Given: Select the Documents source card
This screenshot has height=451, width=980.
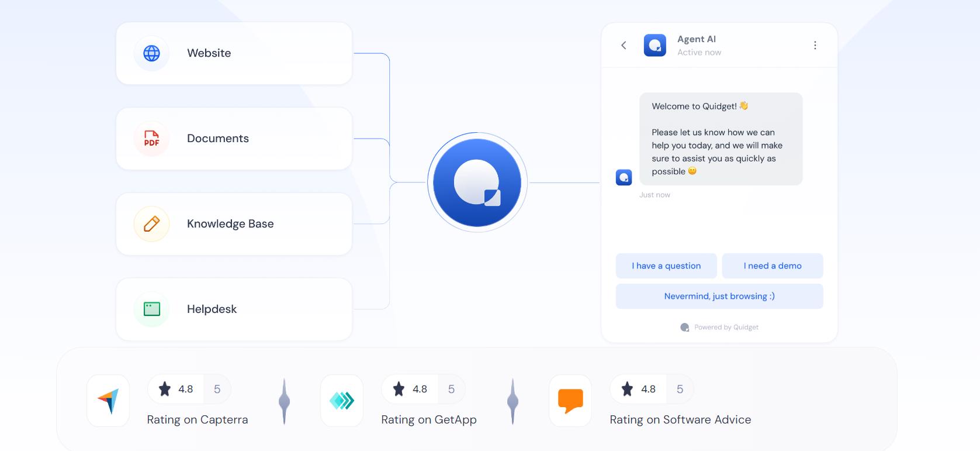Looking at the screenshot, I should (234, 139).
